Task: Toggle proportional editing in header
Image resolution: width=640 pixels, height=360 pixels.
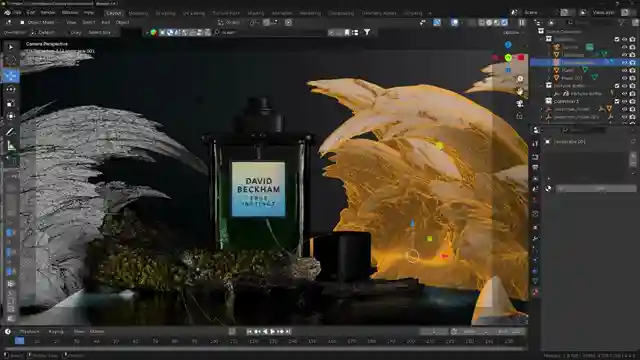Action: point(289,23)
